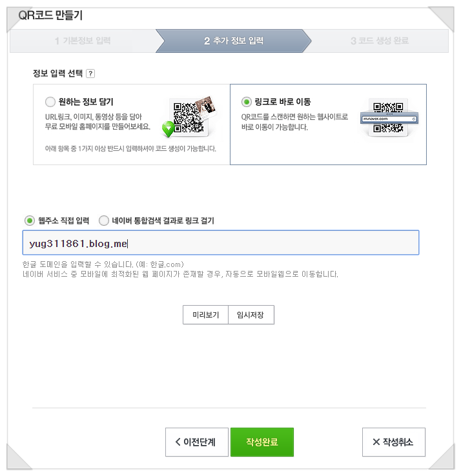The image size is (461, 476).
Task: Click the m.naver.com QR code illustration
Action: pyautogui.click(x=389, y=118)
